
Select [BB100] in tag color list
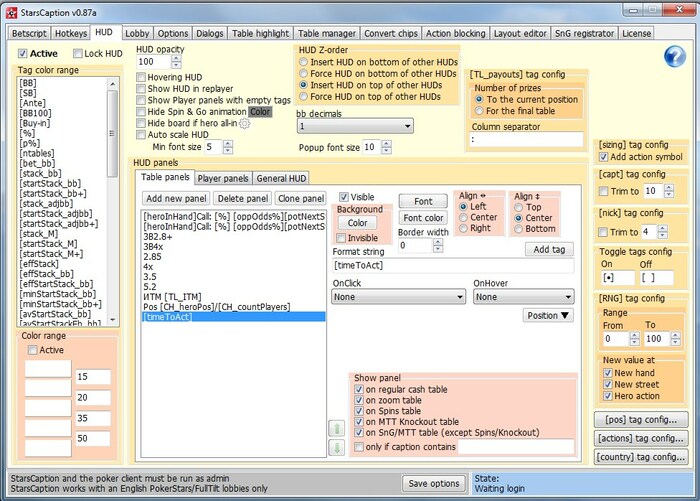click(35, 113)
